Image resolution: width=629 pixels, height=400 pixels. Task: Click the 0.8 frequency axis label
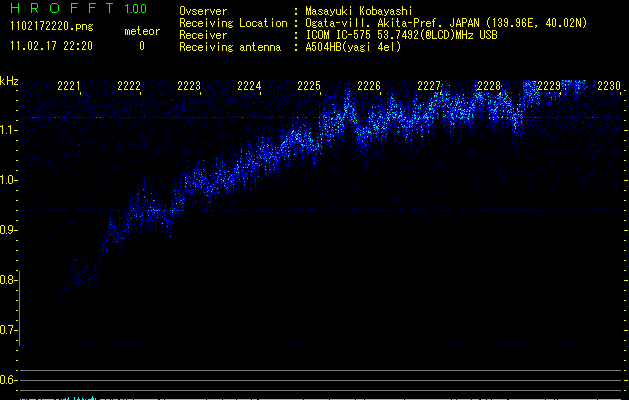click(8, 280)
